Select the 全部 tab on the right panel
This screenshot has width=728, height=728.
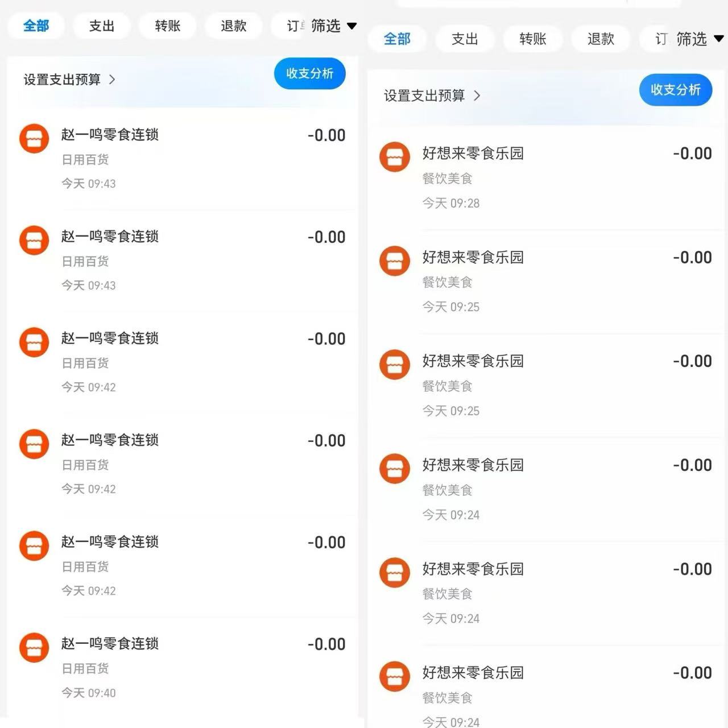pos(397,39)
